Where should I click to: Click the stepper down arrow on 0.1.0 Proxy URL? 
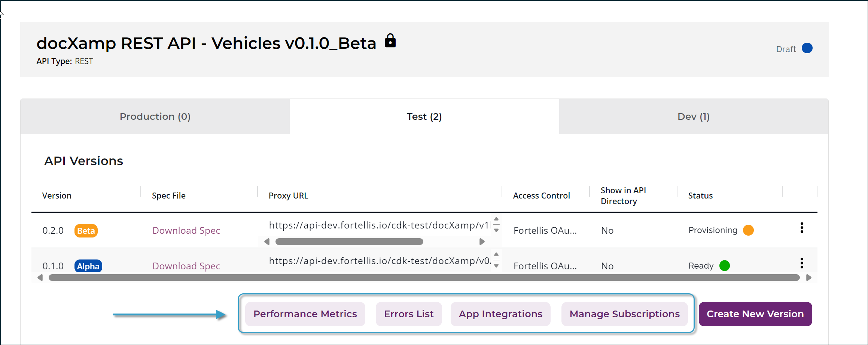(x=496, y=265)
